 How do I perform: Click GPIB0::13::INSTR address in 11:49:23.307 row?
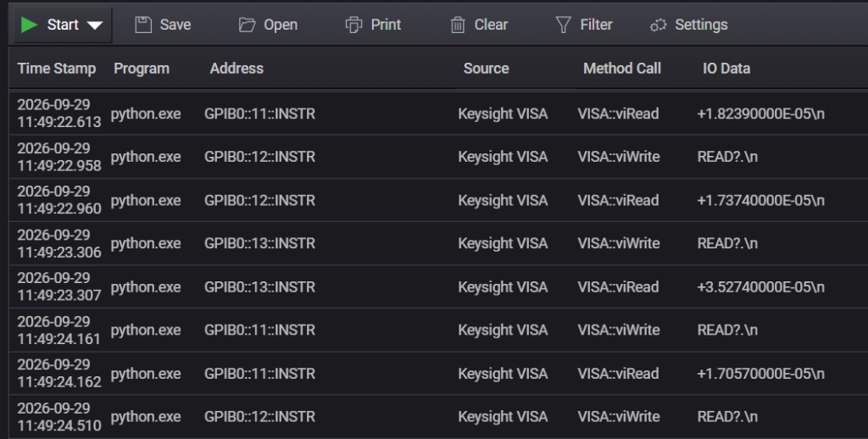tap(259, 287)
